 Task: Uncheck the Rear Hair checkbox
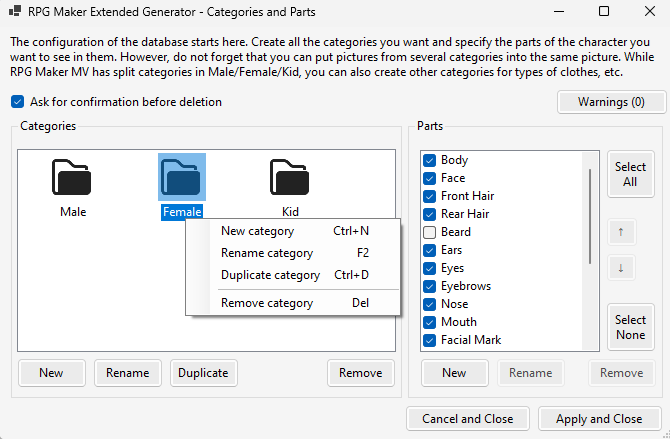429,214
